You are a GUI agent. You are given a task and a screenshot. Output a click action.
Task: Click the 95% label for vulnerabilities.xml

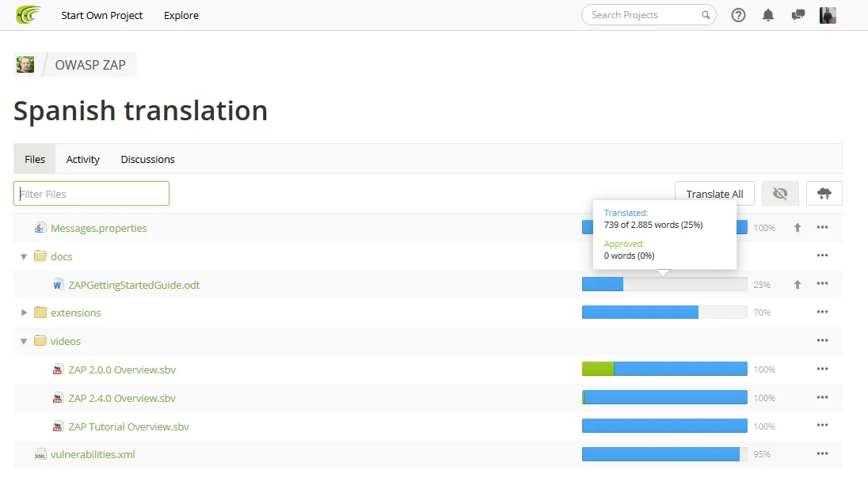coord(762,454)
